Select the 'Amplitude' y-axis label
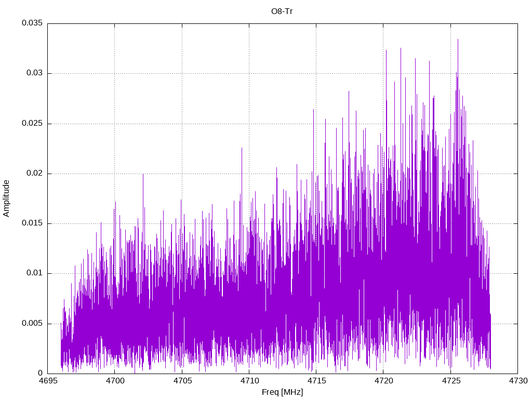This screenshot has height=399, width=532. click(6, 198)
